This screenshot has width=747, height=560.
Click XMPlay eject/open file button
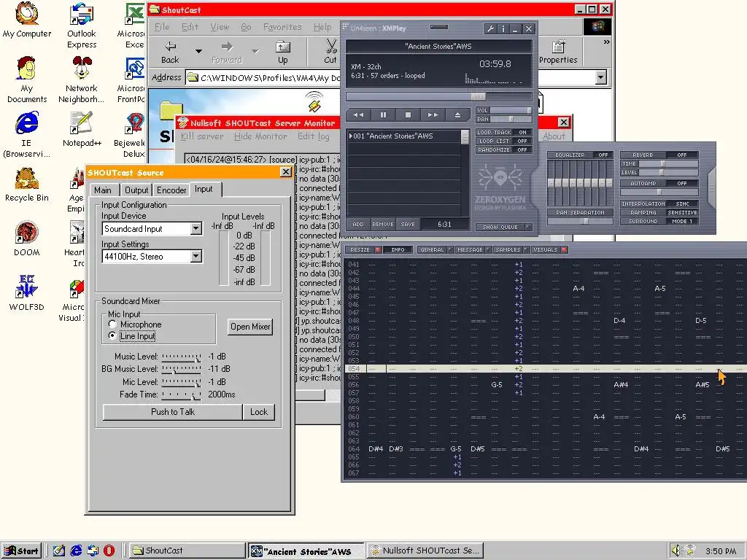[457, 114]
